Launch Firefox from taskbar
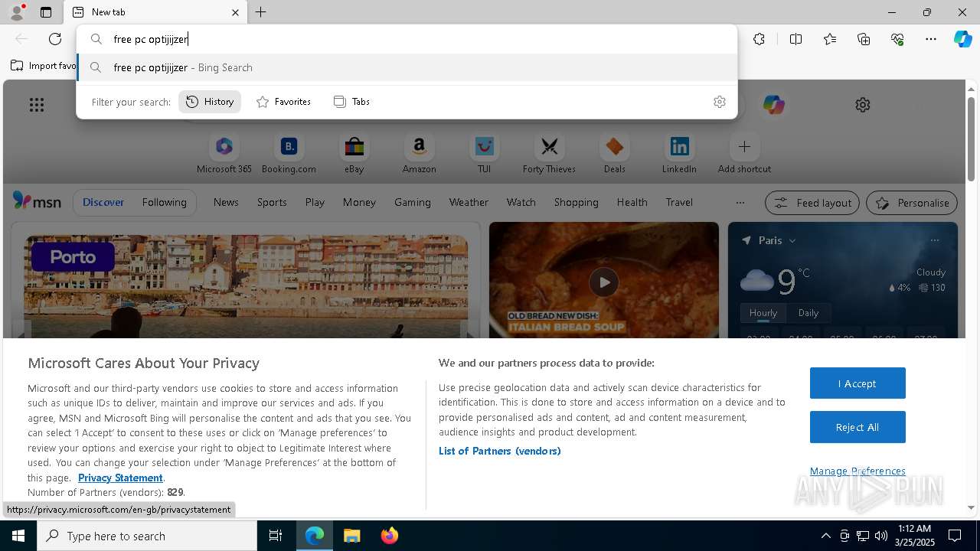The width and height of the screenshot is (980, 551). pyautogui.click(x=389, y=536)
